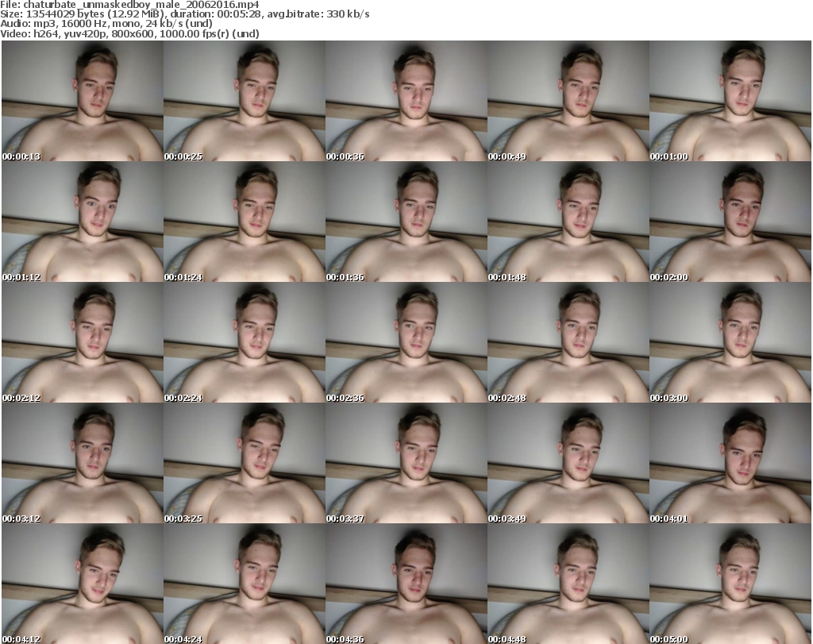Choose the preview stamped 00:03:12
This screenshot has height=644, width=813.
tap(83, 463)
